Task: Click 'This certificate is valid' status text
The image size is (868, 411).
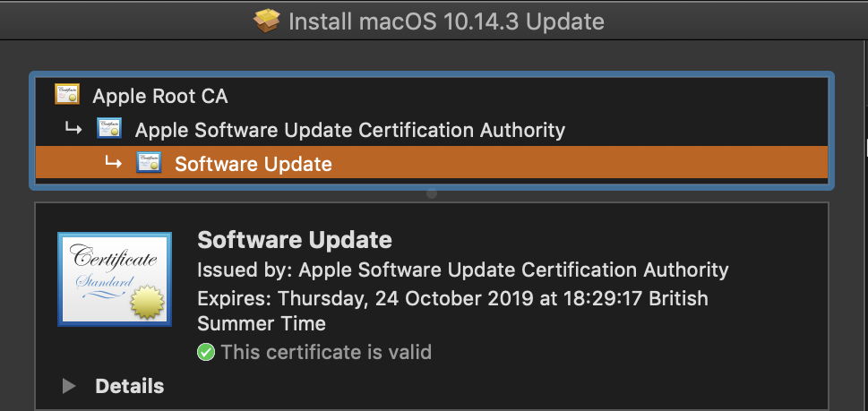Action: 326,352
